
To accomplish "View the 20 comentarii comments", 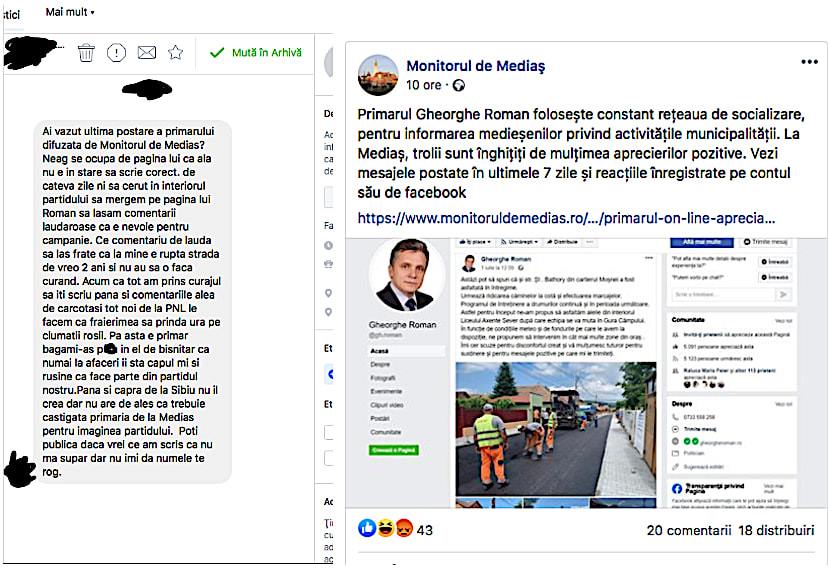I will 689,530.
